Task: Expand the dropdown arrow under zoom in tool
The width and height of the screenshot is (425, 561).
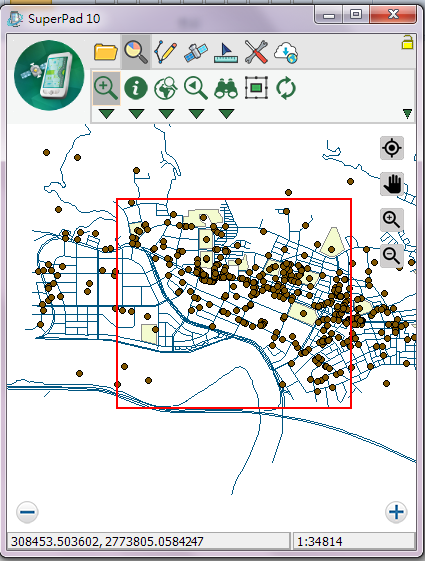Action: [x=106, y=114]
